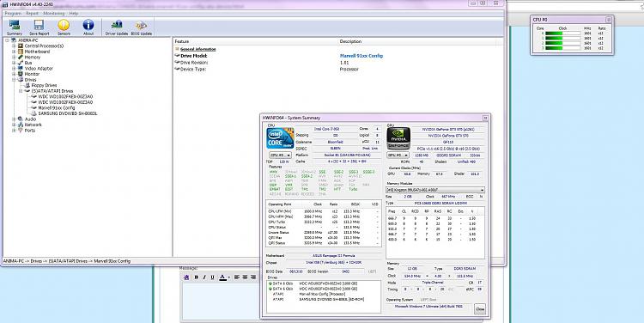Center the message text
The height and width of the screenshot is (323, 644).
coord(245,277)
